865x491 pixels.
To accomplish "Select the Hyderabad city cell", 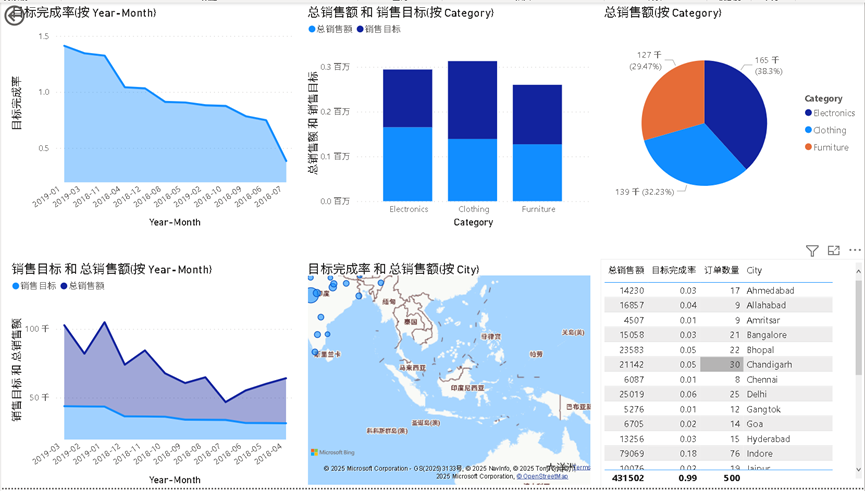I will tap(768, 439).
